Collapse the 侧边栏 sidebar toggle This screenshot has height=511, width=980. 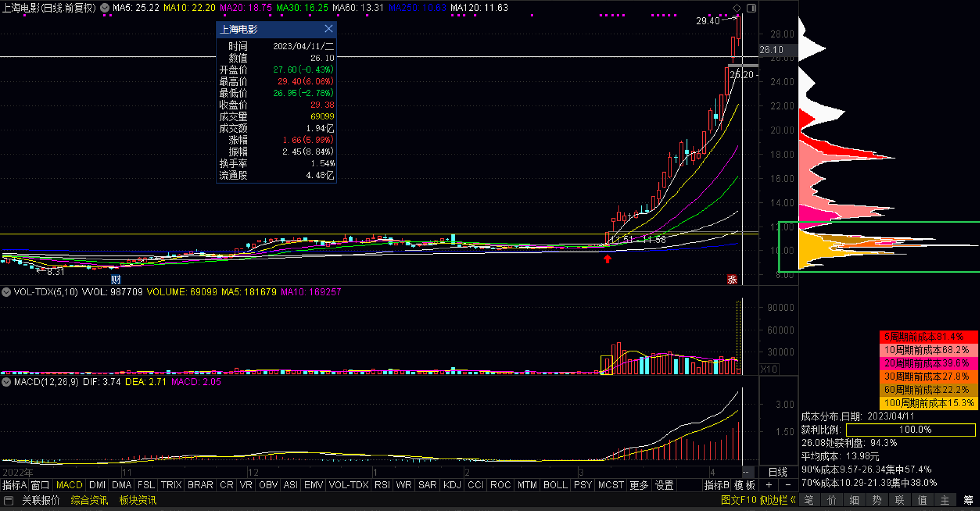(x=778, y=500)
